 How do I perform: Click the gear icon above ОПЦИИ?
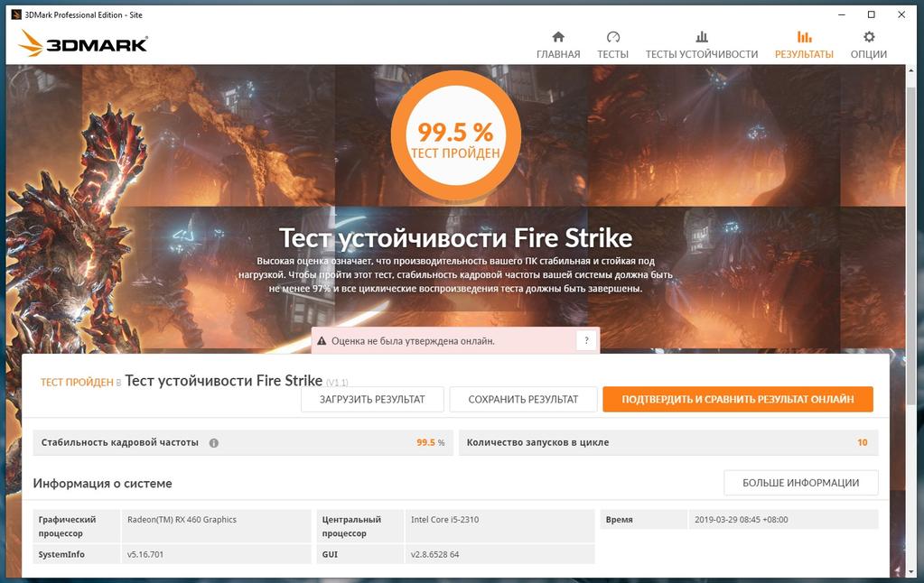869,37
